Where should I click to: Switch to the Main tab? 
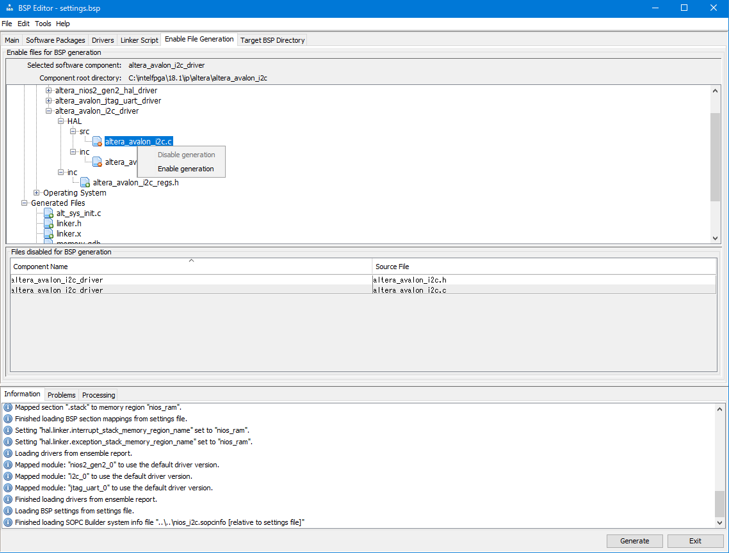tap(12, 40)
